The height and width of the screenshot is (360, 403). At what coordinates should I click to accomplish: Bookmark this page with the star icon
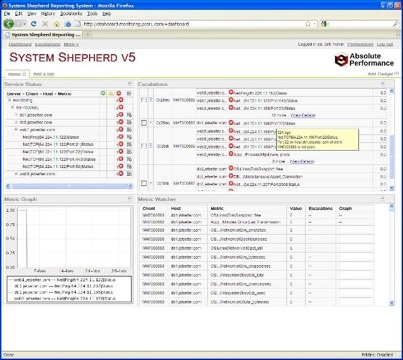pyautogui.click(x=308, y=24)
